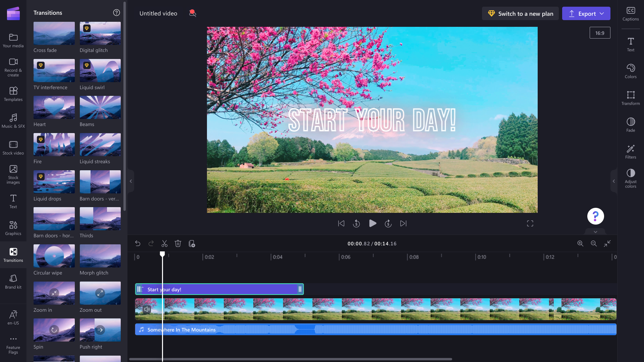The width and height of the screenshot is (644, 362).
Task: Open the Brand kit panel
Action: point(13,282)
